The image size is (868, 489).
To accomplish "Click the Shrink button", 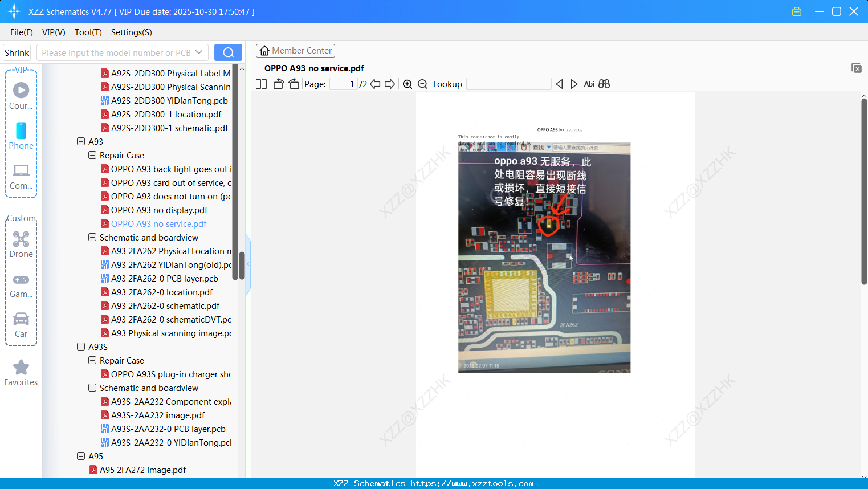I will click(x=17, y=52).
